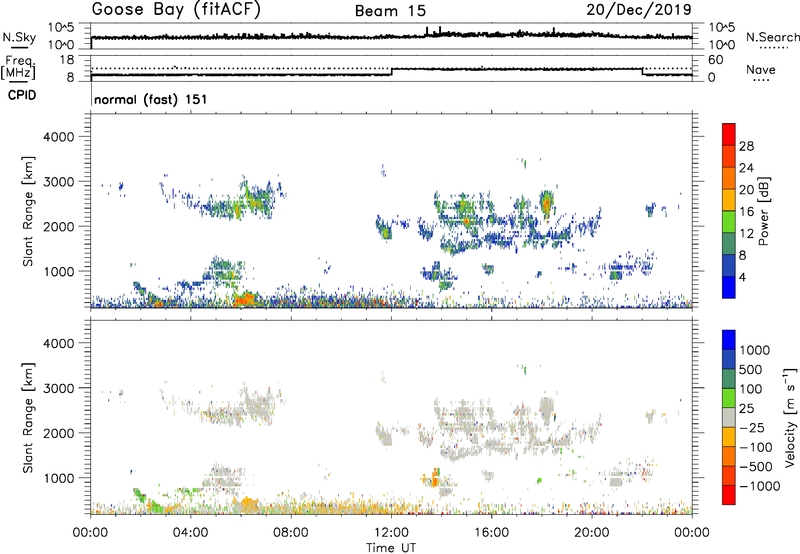Pick the red bottom segment of velocity color bar
The width and height of the screenshot is (800, 554).
pyautogui.click(x=729, y=495)
